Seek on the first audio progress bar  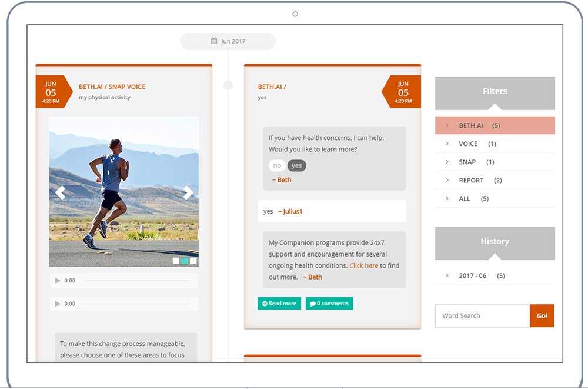coord(136,281)
